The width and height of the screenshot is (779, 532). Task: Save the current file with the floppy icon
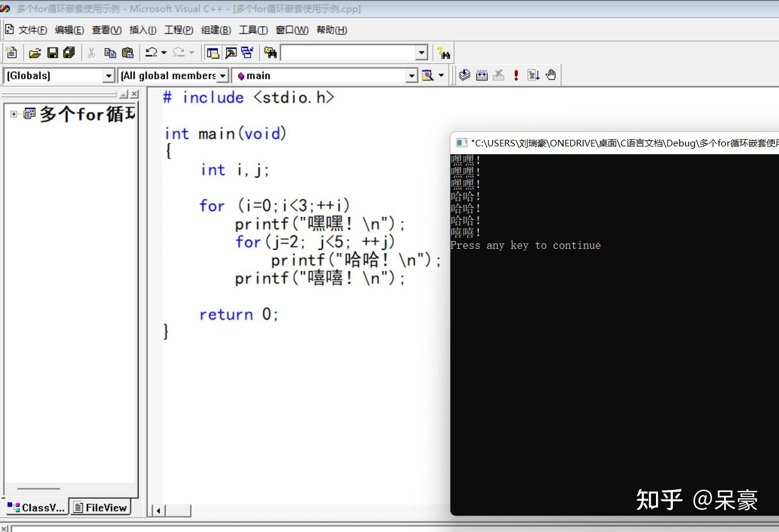(52, 53)
